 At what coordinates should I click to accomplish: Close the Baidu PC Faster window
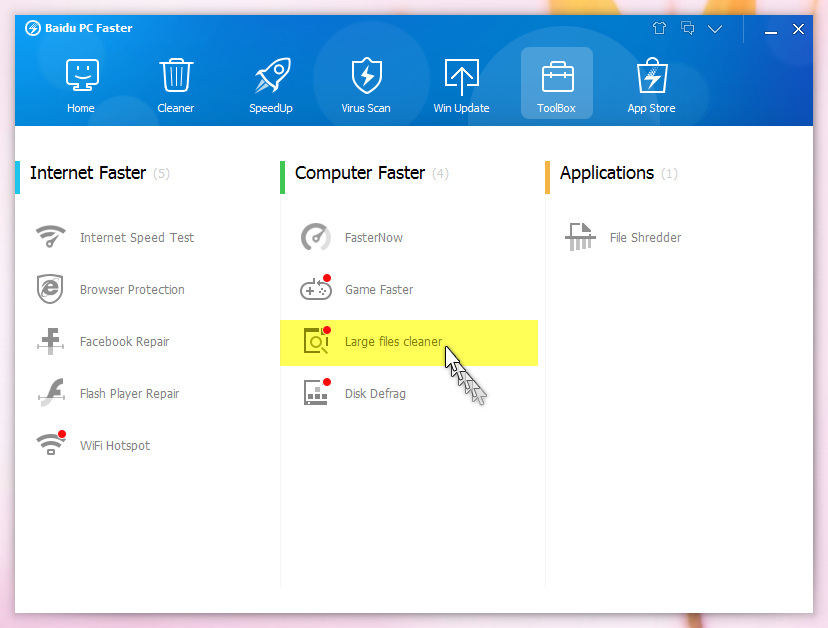point(798,29)
